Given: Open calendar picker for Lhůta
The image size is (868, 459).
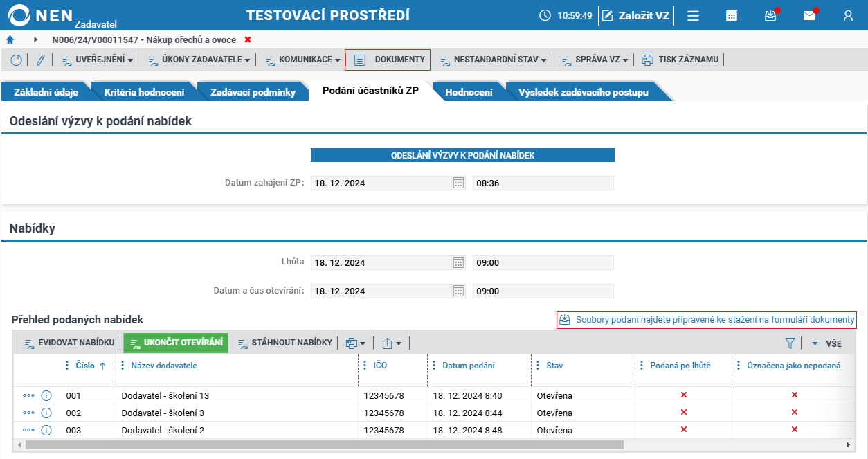Looking at the screenshot, I should (x=458, y=262).
